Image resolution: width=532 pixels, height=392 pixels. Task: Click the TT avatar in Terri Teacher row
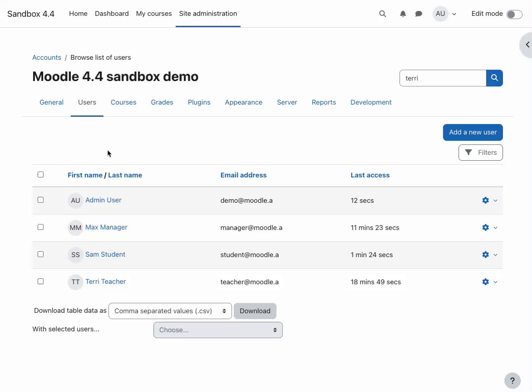pyautogui.click(x=75, y=282)
